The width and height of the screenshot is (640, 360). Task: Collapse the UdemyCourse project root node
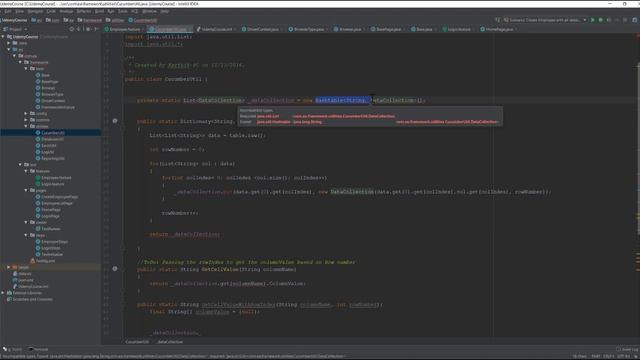pyautogui.click(x=3, y=37)
